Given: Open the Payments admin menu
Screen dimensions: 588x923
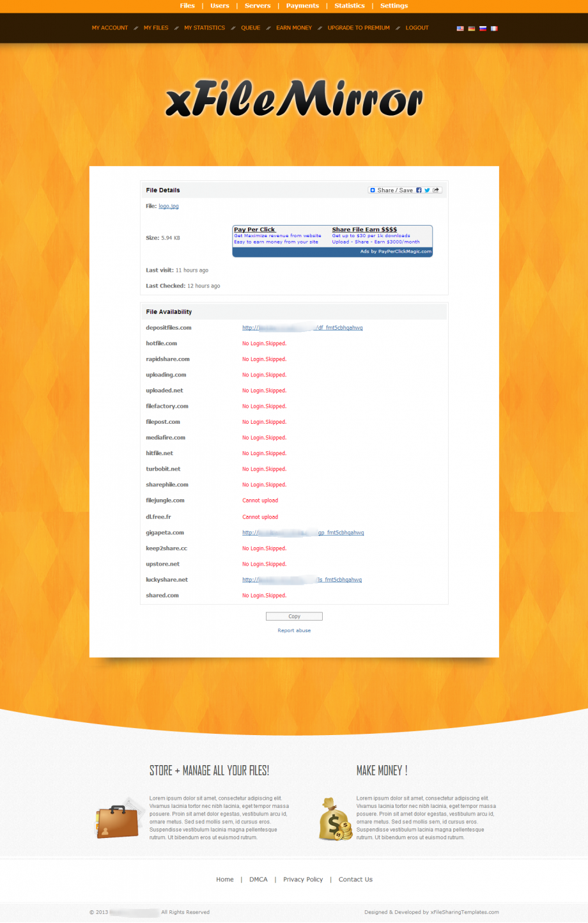Looking at the screenshot, I should [x=302, y=6].
